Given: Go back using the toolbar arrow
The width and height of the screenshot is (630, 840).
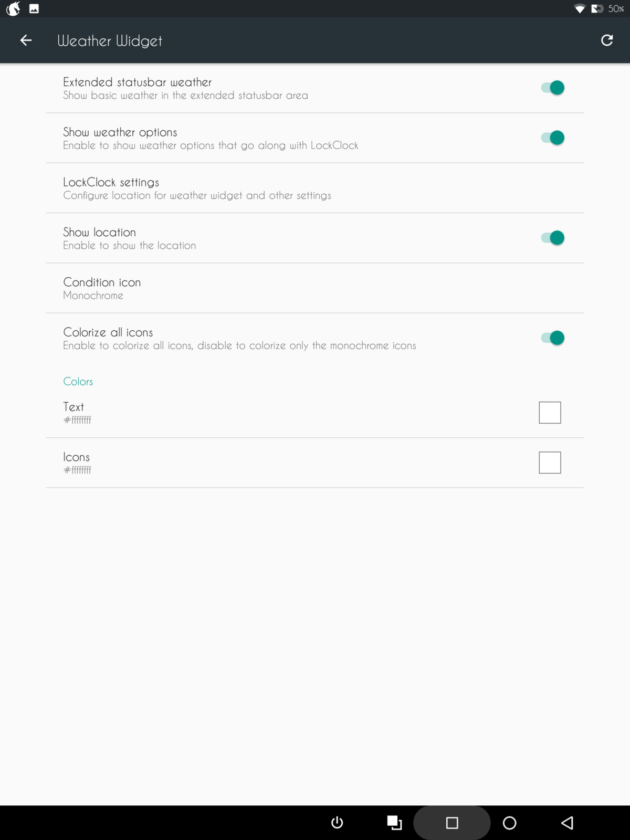Looking at the screenshot, I should [x=26, y=40].
